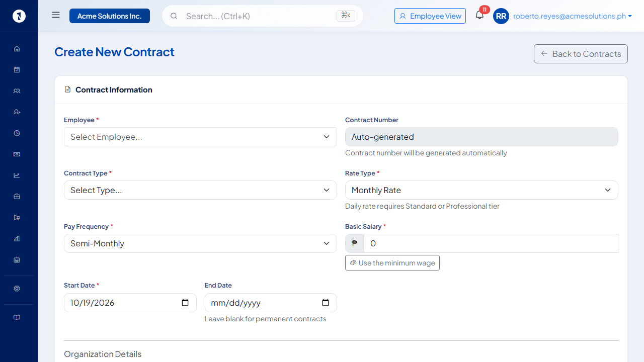The height and width of the screenshot is (362, 644).
Task: Open the book documentation icon in sidebar
Action: click(x=17, y=317)
